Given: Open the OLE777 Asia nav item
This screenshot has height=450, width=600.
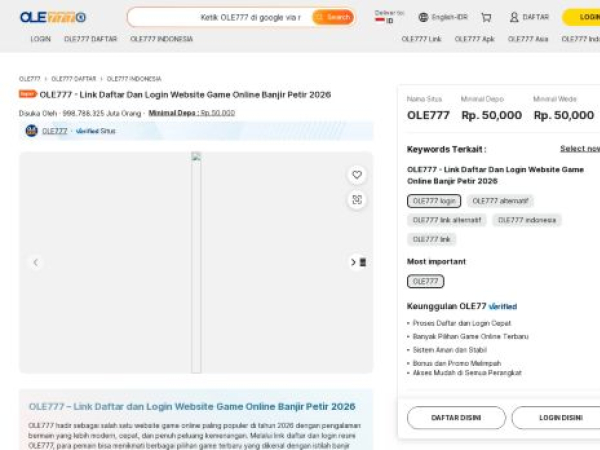Looking at the screenshot, I should (528, 39).
